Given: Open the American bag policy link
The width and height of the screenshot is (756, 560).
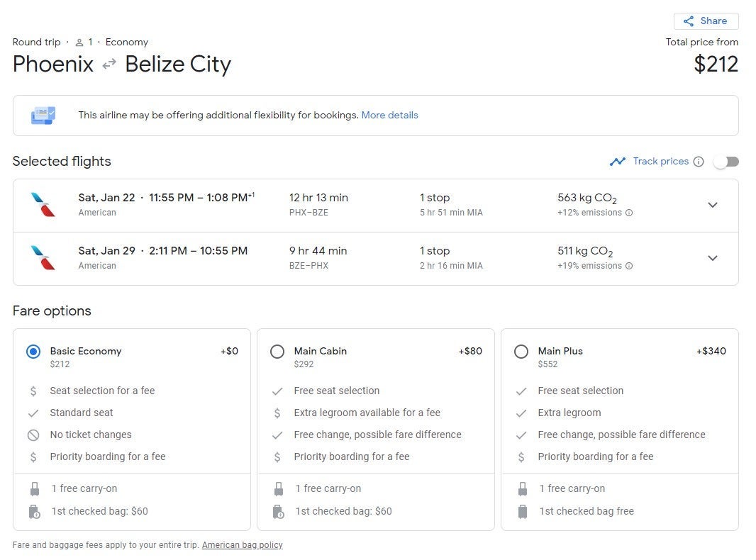Looking at the screenshot, I should point(242,545).
